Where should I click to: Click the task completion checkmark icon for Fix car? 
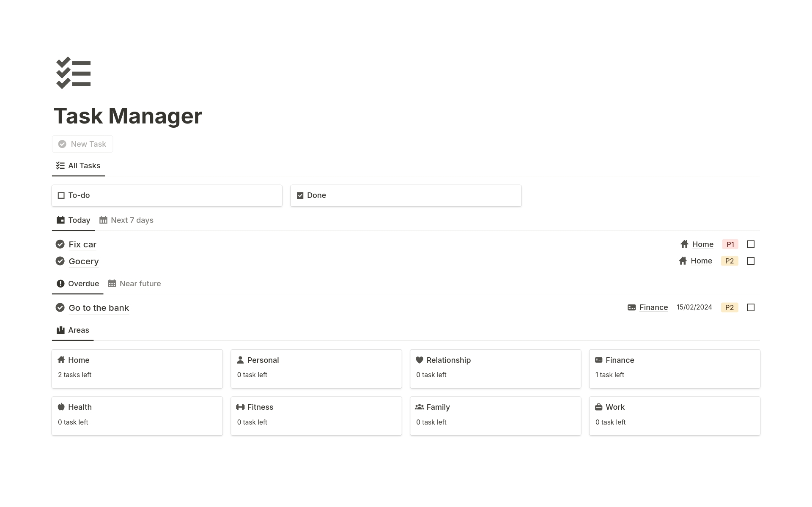coord(60,244)
